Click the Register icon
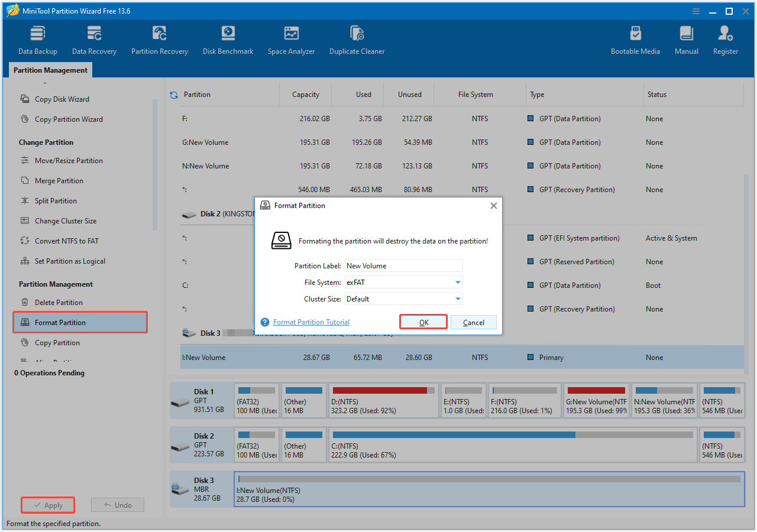This screenshot has height=532, width=757. (x=725, y=39)
